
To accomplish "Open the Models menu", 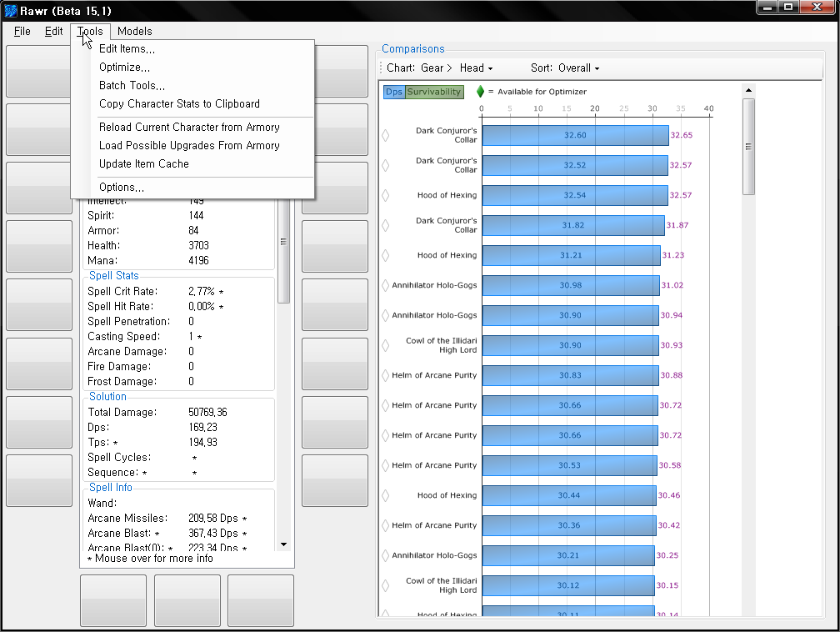I will click(x=134, y=31).
